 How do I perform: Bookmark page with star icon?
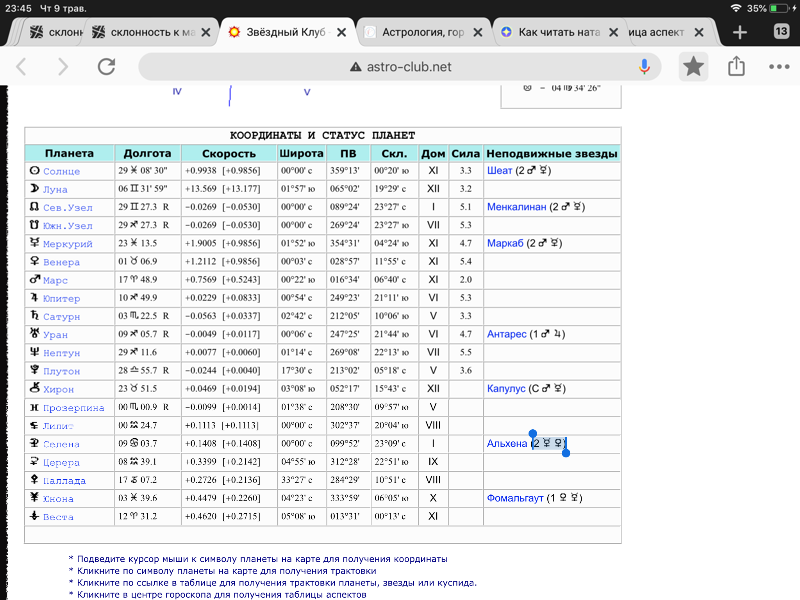(693, 67)
